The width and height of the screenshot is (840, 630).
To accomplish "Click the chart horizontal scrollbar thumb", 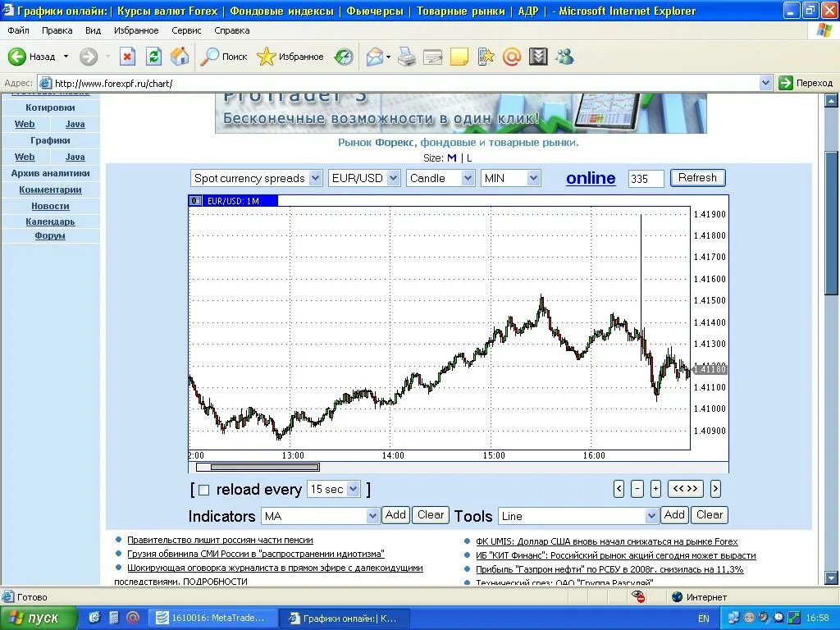I will click(265, 467).
